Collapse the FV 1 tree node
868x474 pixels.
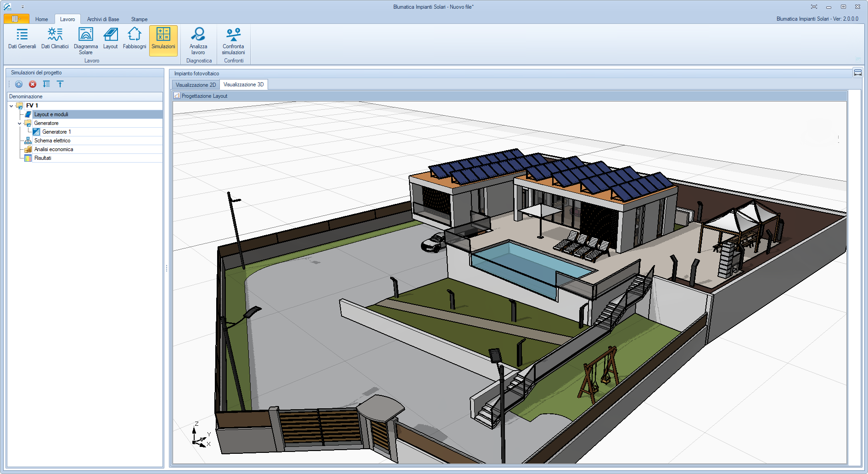tap(11, 105)
